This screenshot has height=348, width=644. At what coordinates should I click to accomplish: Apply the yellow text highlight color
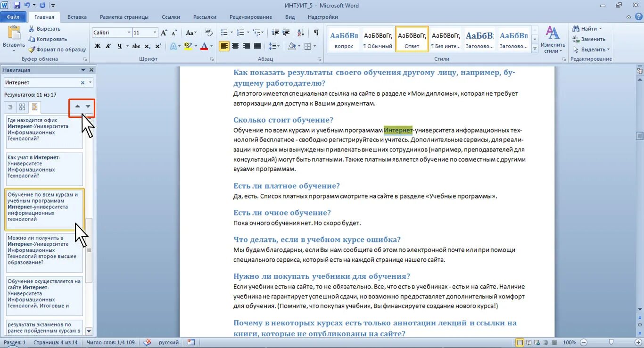coord(188,46)
